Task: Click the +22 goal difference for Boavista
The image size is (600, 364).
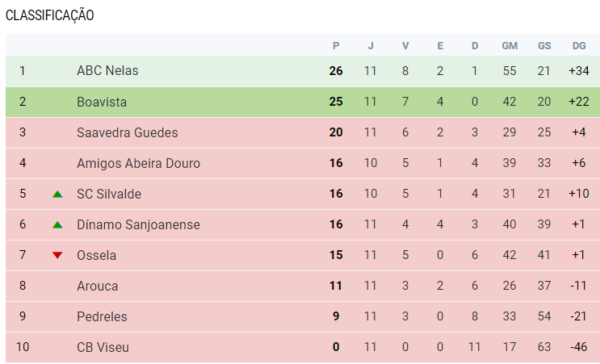Action: click(579, 102)
